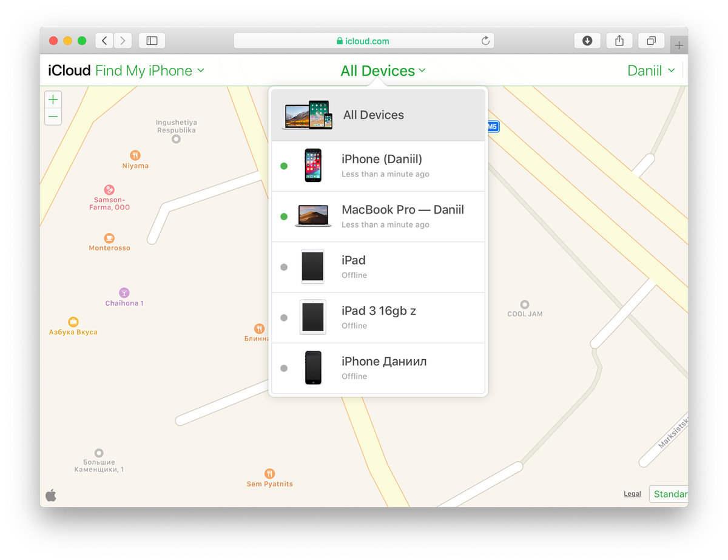This screenshot has width=728, height=560.
Task: Open Safari downloads button
Action: coord(587,41)
